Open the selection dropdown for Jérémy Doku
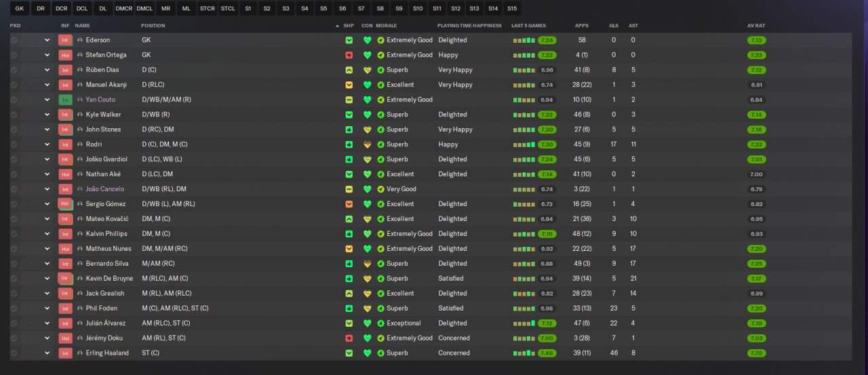Image resolution: width=868 pixels, height=375 pixels. (47, 338)
